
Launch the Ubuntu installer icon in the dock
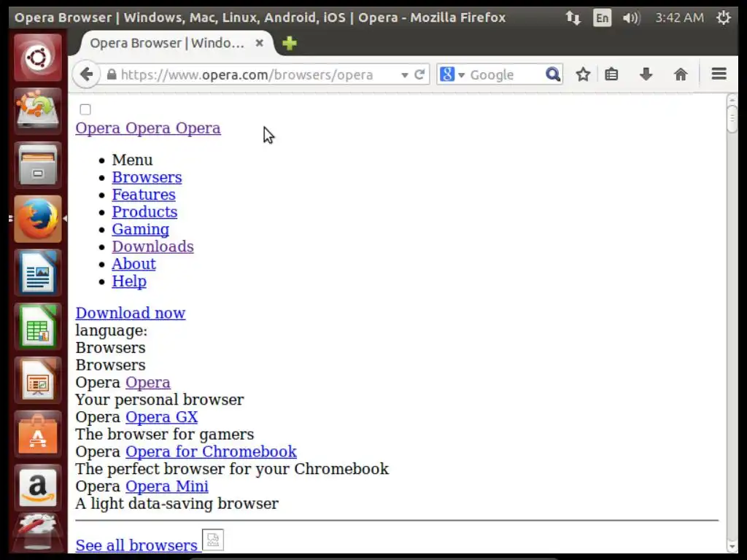38,112
